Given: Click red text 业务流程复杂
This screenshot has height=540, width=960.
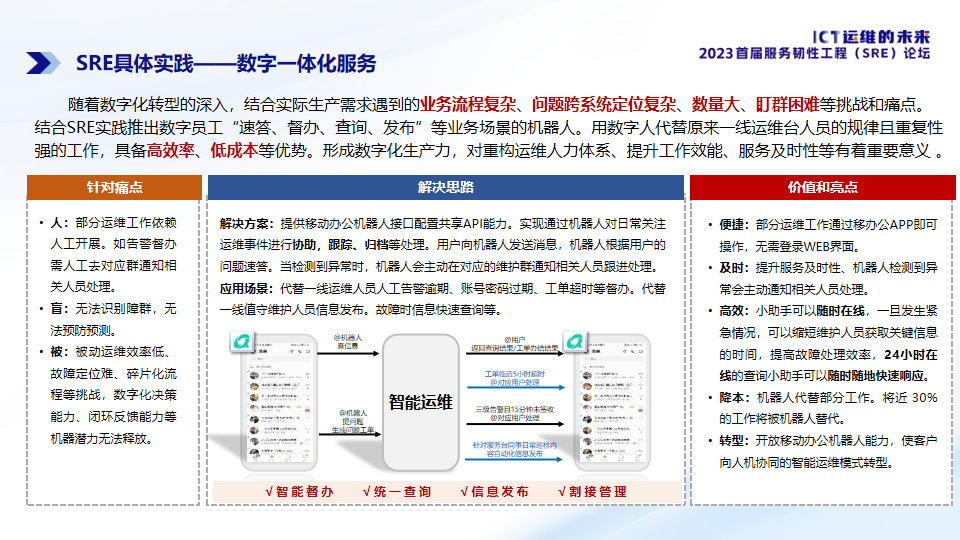Looking at the screenshot, I should coord(468,105).
